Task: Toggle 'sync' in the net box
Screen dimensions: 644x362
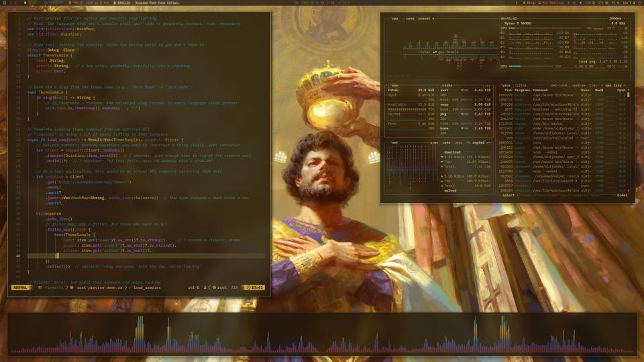Action: (434, 143)
